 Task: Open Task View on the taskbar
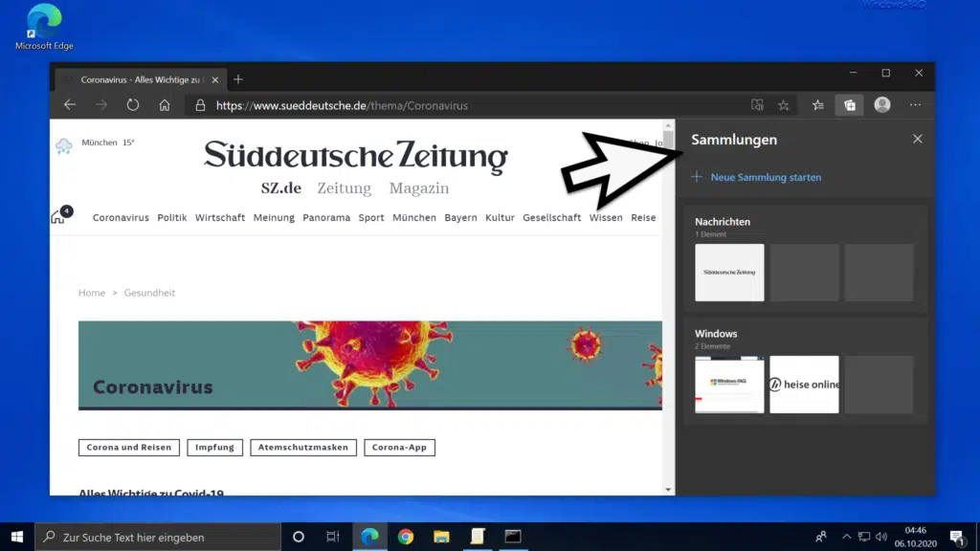(x=332, y=537)
